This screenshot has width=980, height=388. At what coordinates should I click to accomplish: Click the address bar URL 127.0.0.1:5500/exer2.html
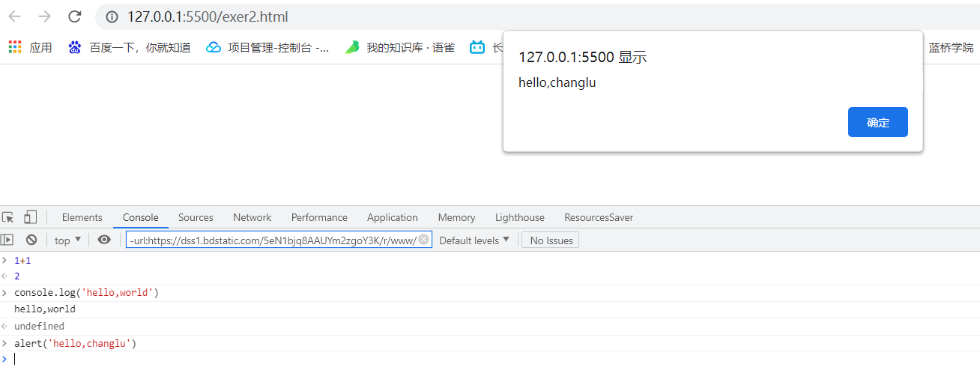pyautogui.click(x=208, y=16)
